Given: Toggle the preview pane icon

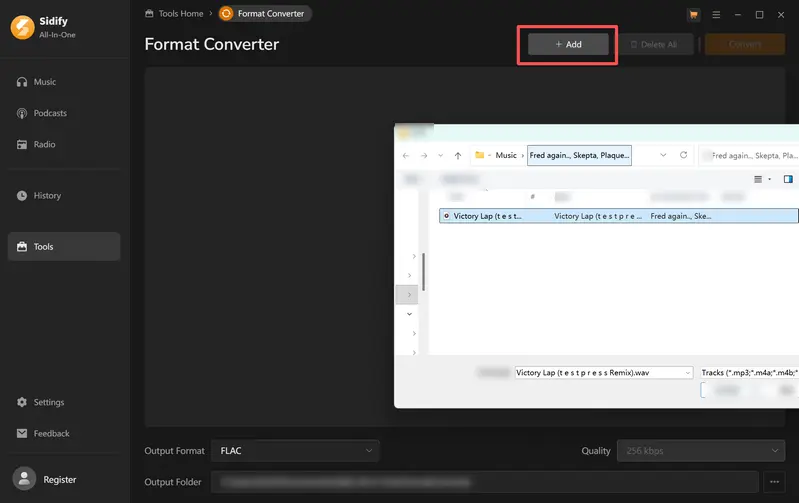Looking at the screenshot, I should (788, 179).
